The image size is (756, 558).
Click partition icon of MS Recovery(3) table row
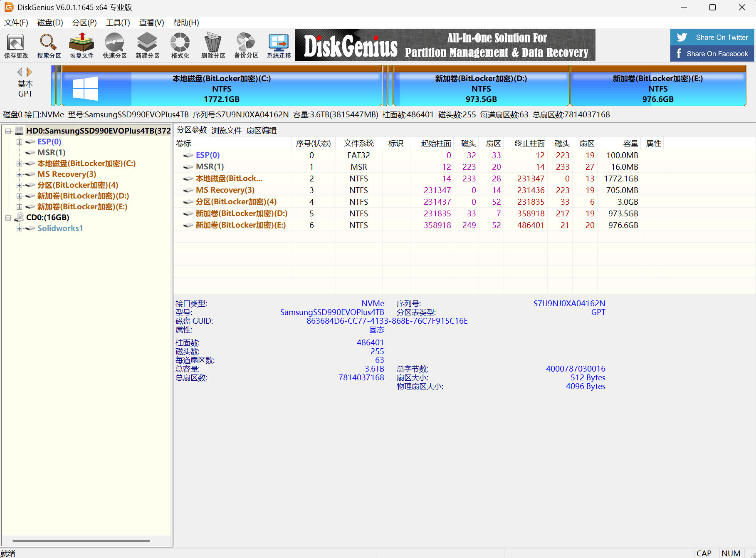tap(188, 190)
